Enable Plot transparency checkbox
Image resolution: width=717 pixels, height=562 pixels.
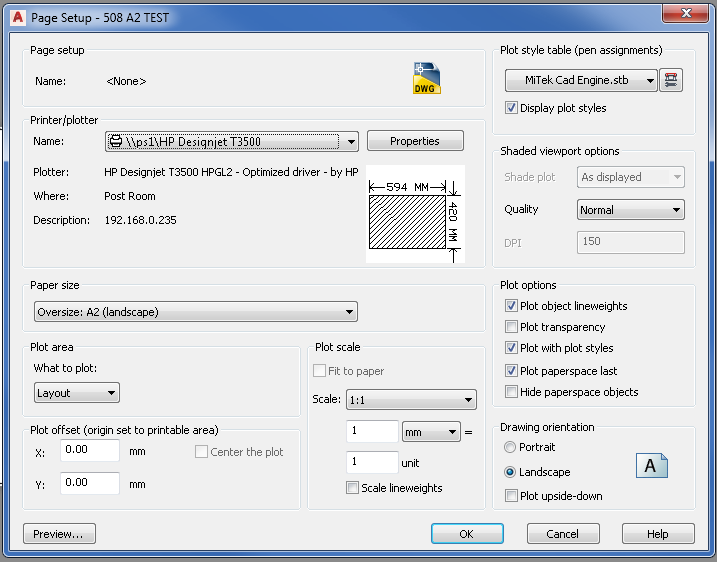coord(511,327)
